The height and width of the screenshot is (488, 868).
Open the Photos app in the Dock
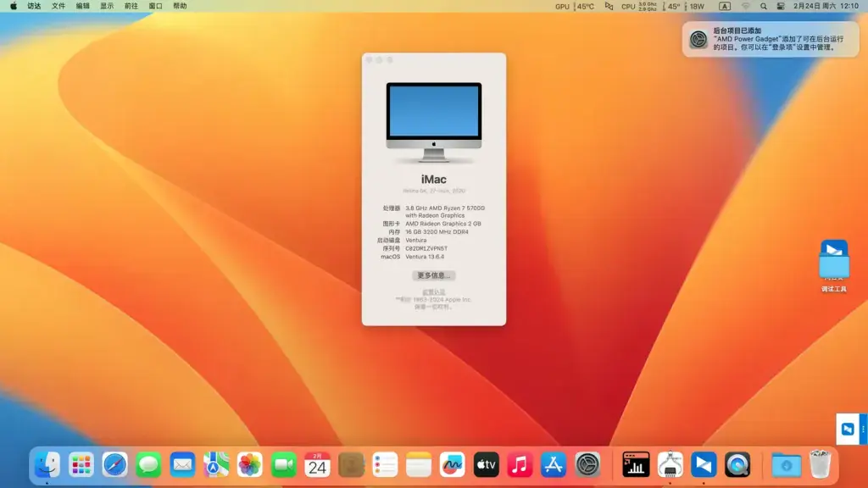pyautogui.click(x=250, y=465)
